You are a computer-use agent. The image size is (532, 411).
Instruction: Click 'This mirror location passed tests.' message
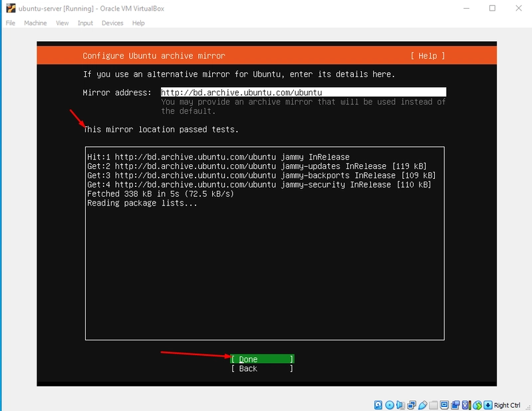161,129
